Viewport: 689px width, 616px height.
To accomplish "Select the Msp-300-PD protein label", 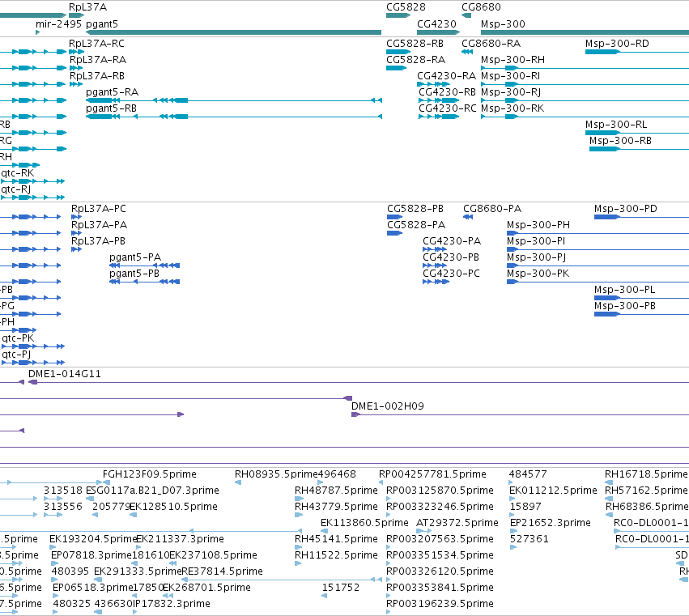I will click(626, 209).
